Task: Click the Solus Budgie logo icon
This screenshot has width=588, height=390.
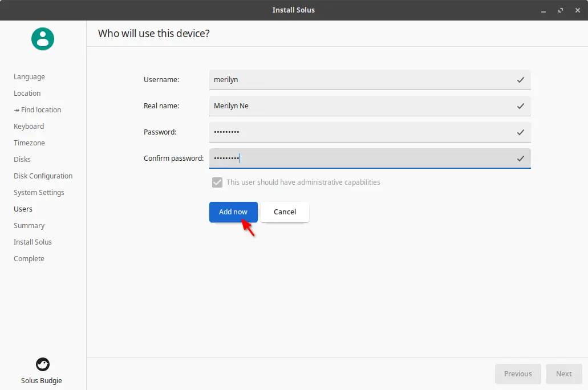Action: (42, 364)
